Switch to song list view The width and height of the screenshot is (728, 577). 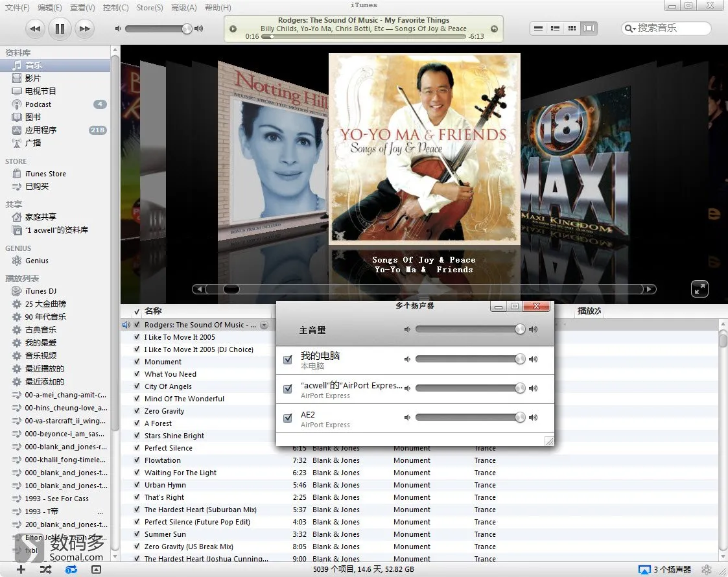click(539, 29)
